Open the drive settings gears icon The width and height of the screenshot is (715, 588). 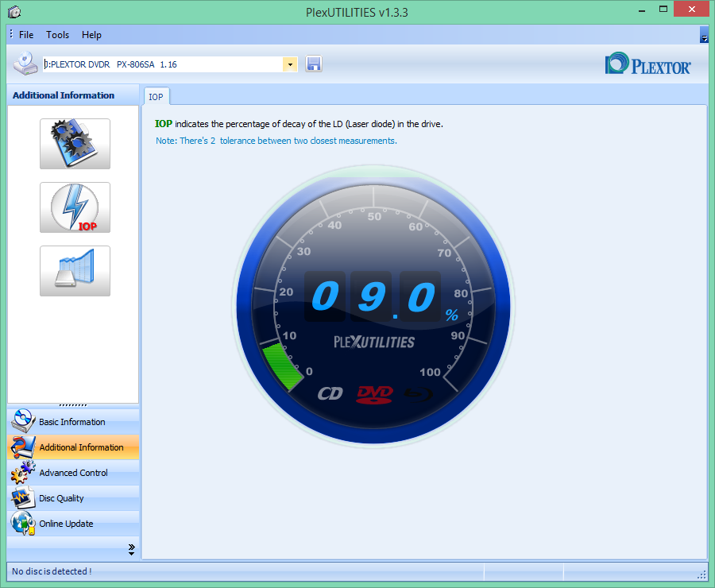point(75,144)
